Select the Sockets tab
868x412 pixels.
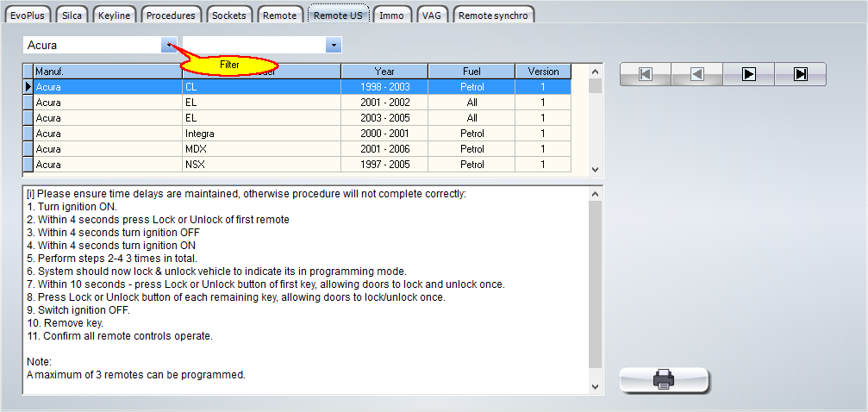[229, 16]
